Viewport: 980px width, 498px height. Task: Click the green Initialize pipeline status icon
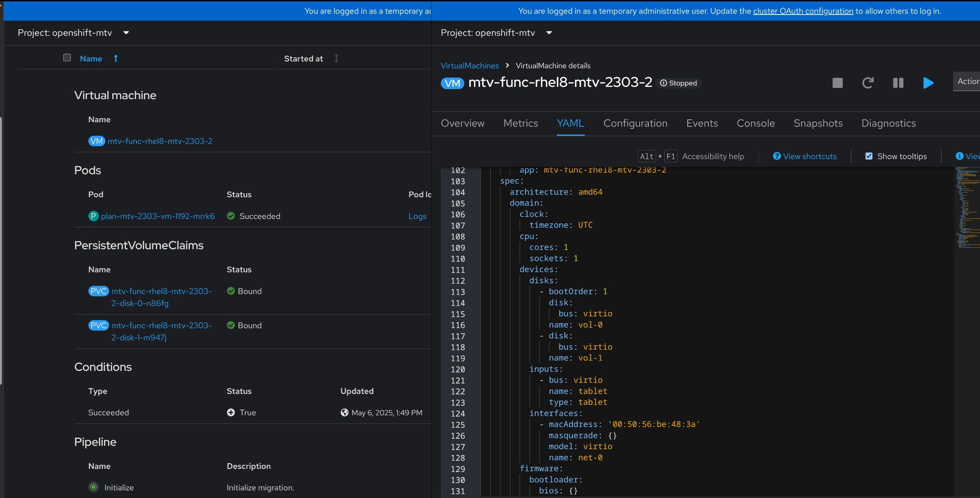click(93, 487)
